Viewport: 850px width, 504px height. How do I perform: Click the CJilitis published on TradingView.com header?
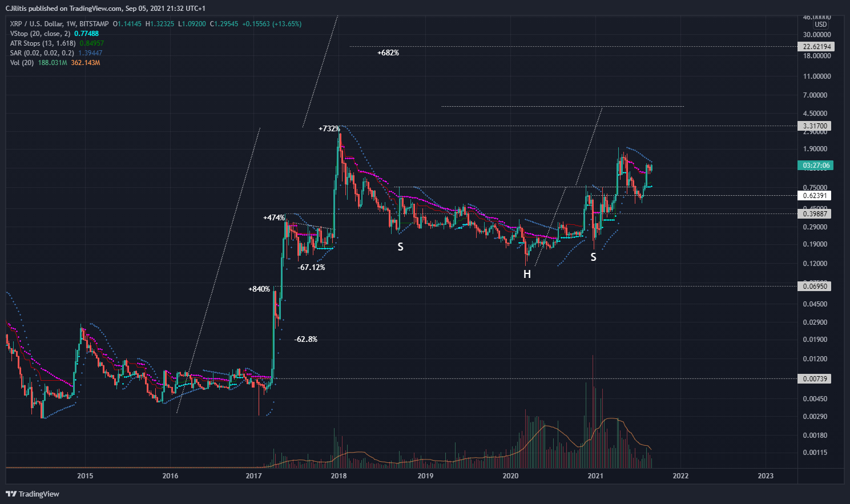(x=106, y=9)
